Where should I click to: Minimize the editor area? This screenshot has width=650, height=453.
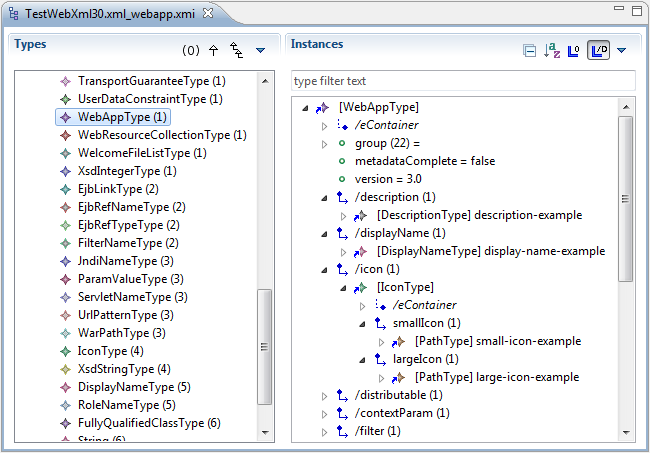pyautogui.click(x=619, y=8)
